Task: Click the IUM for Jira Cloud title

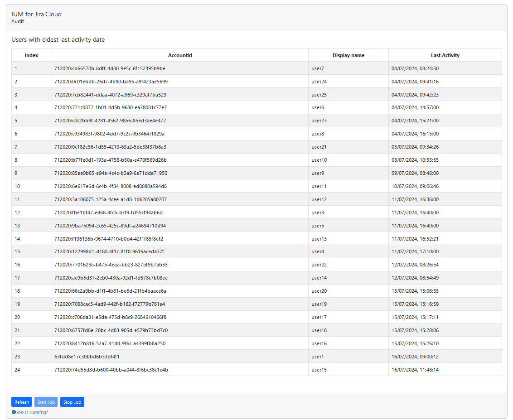Action: (x=36, y=14)
